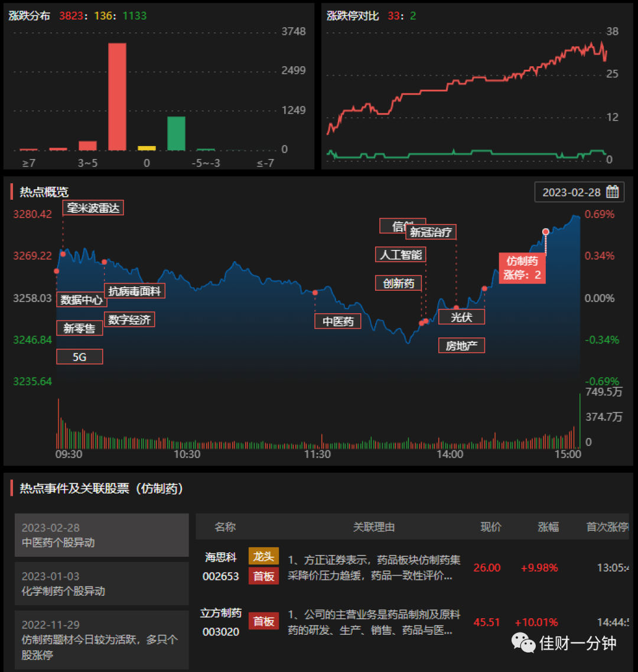Select the 2023-01-03 化学制药个股异动 event
The height and width of the screenshot is (672, 638).
pos(102,583)
